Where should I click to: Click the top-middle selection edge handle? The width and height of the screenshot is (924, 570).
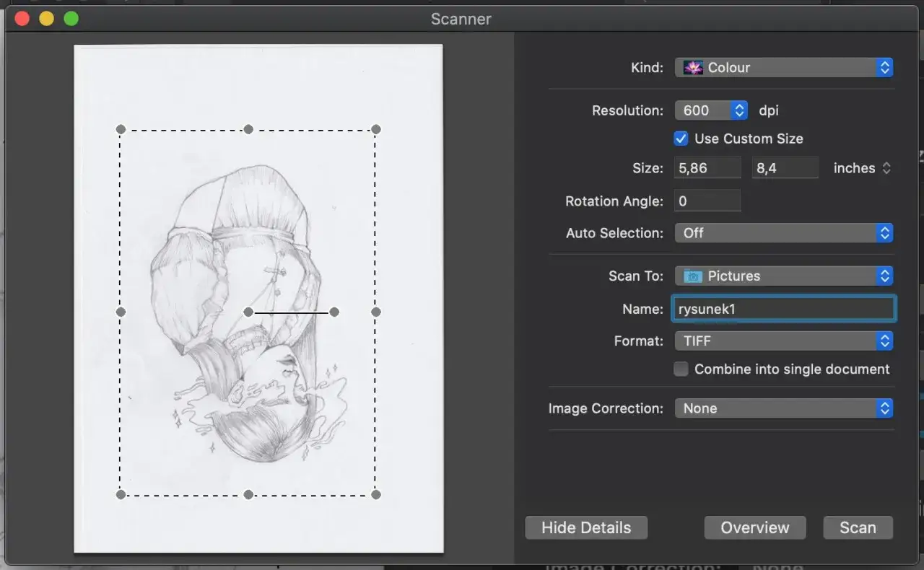(248, 129)
